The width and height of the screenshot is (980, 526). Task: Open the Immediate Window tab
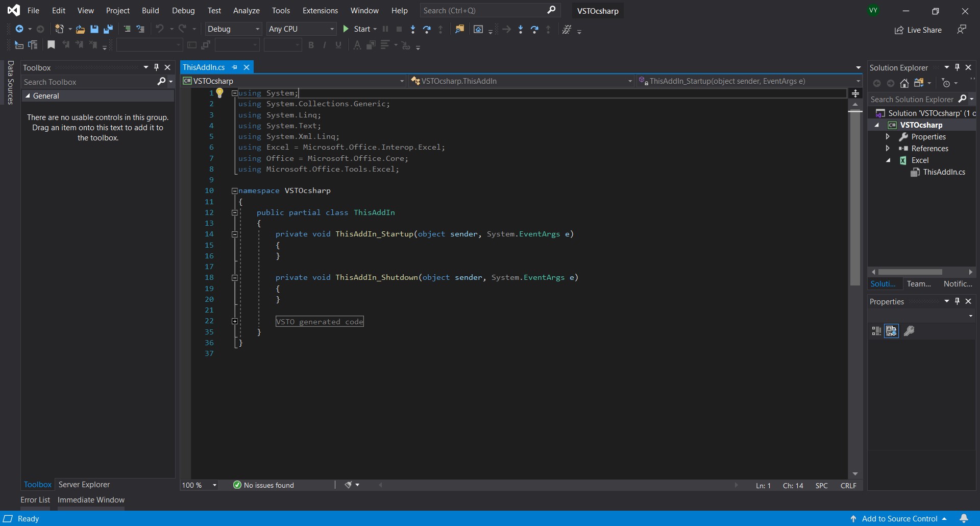point(91,500)
